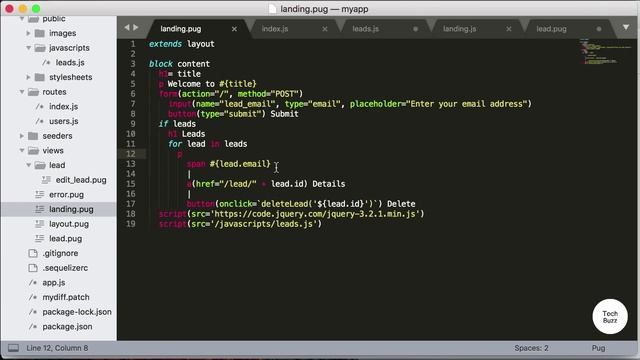
Task: Go to previous tab with left arrow
Action: [x=127, y=27]
